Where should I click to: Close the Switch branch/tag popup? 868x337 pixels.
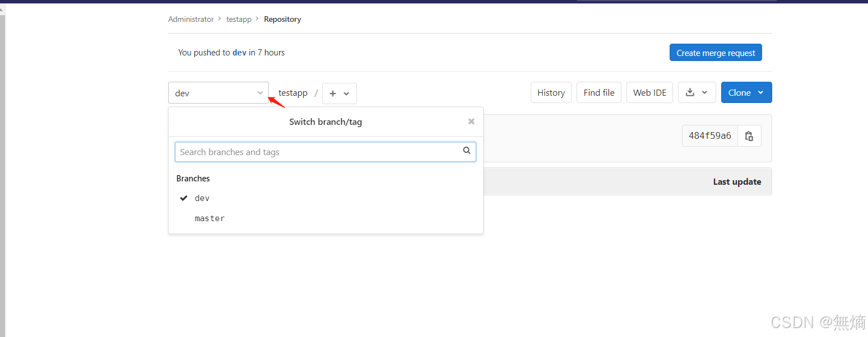click(471, 121)
